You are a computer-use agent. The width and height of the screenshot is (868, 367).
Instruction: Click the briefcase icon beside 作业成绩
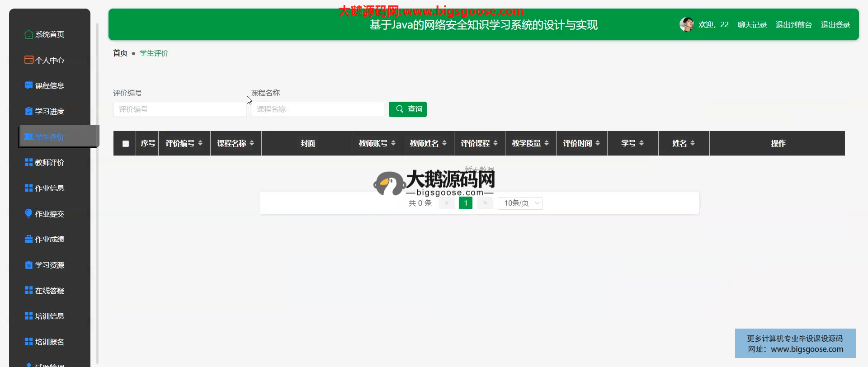28,239
